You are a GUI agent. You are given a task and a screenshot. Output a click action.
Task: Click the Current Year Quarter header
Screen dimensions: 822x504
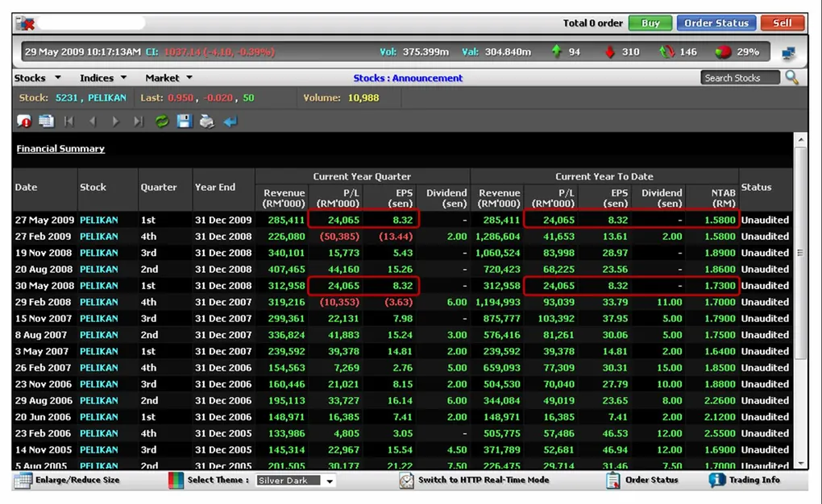[x=362, y=176]
